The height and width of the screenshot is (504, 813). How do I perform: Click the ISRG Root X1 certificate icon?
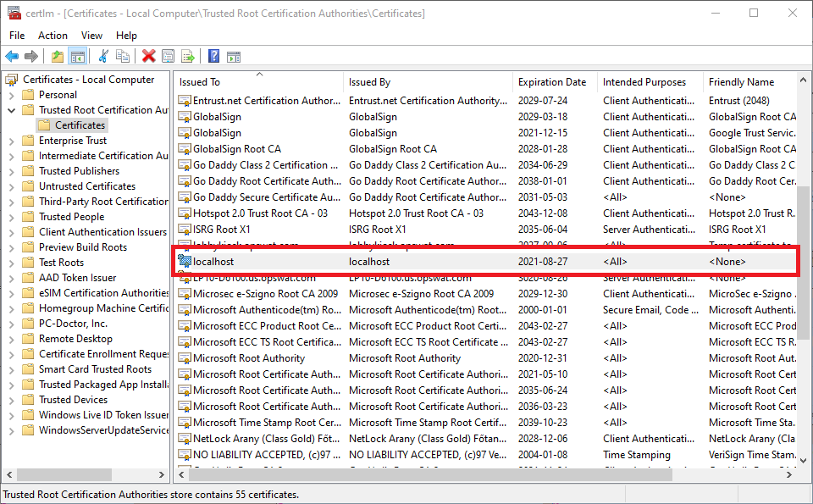click(184, 230)
